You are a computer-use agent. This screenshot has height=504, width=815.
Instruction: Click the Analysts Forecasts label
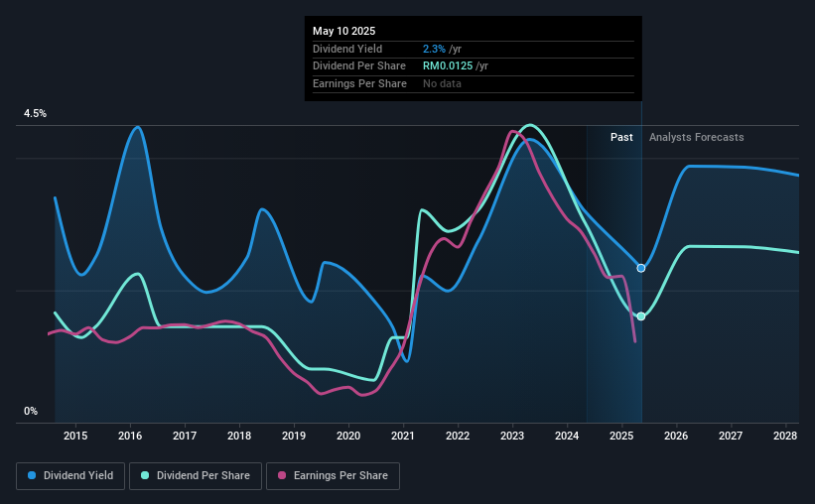tap(697, 137)
